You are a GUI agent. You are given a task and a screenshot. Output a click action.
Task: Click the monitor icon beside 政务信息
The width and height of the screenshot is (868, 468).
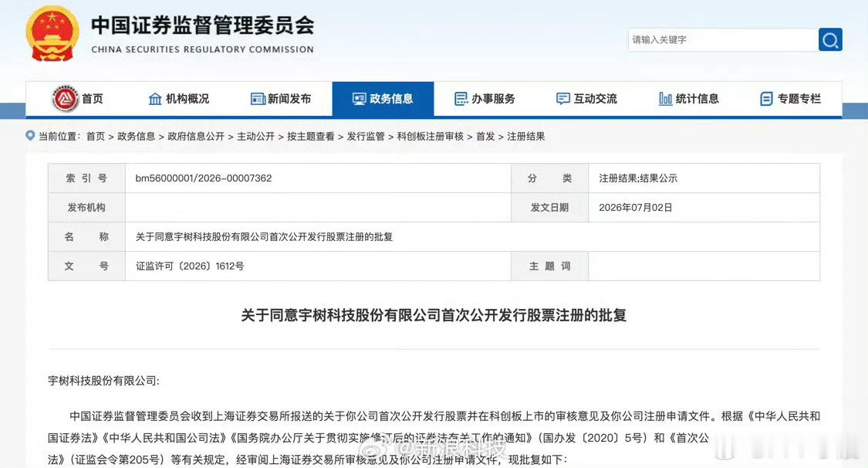360,99
